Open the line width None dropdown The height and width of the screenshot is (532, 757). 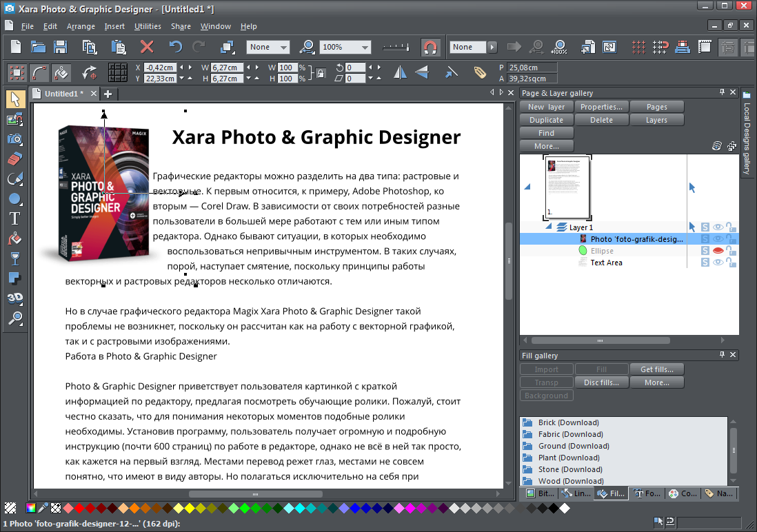pyautogui.click(x=283, y=48)
